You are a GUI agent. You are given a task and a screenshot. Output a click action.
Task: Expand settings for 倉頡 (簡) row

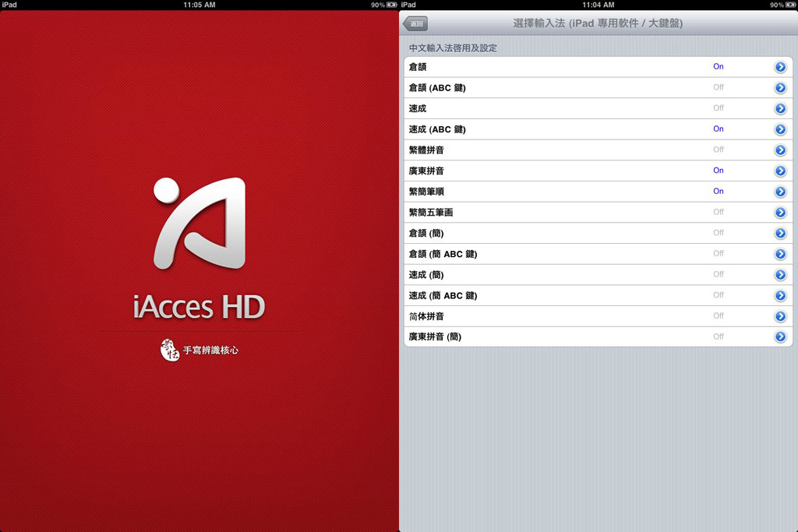[x=780, y=233]
